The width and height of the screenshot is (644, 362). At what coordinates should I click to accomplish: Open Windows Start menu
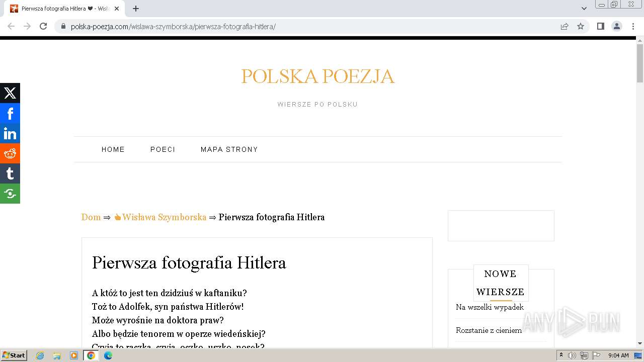(x=14, y=355)
